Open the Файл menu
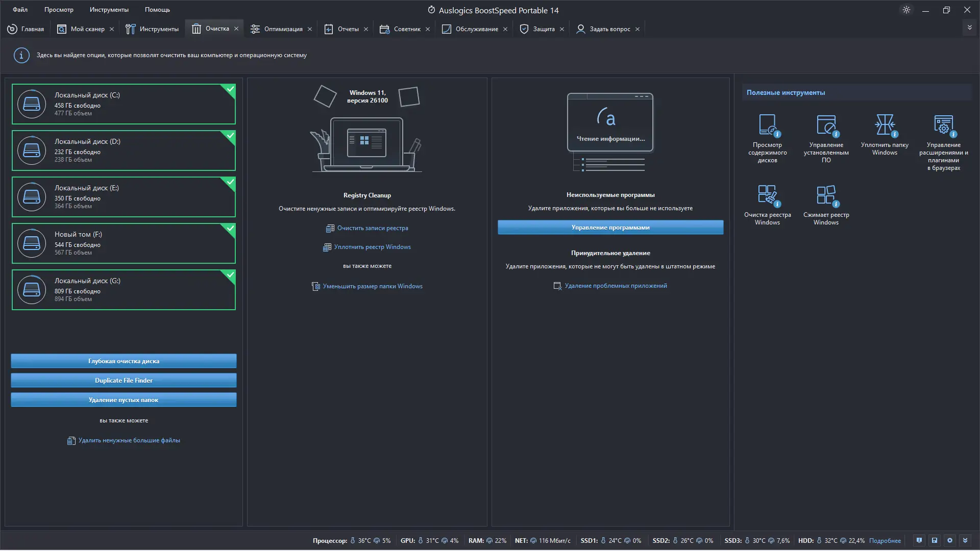 [x=20, y=10]
